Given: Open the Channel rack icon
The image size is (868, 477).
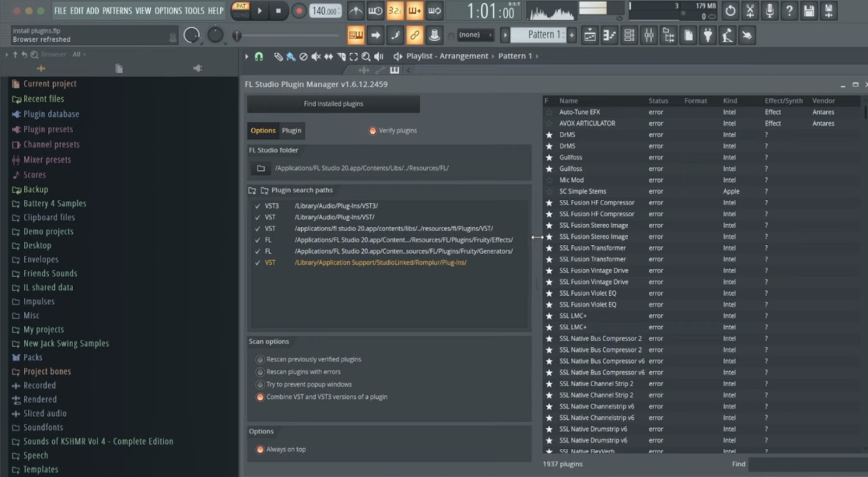Looking at the screenshot, I should click(629, 35).
